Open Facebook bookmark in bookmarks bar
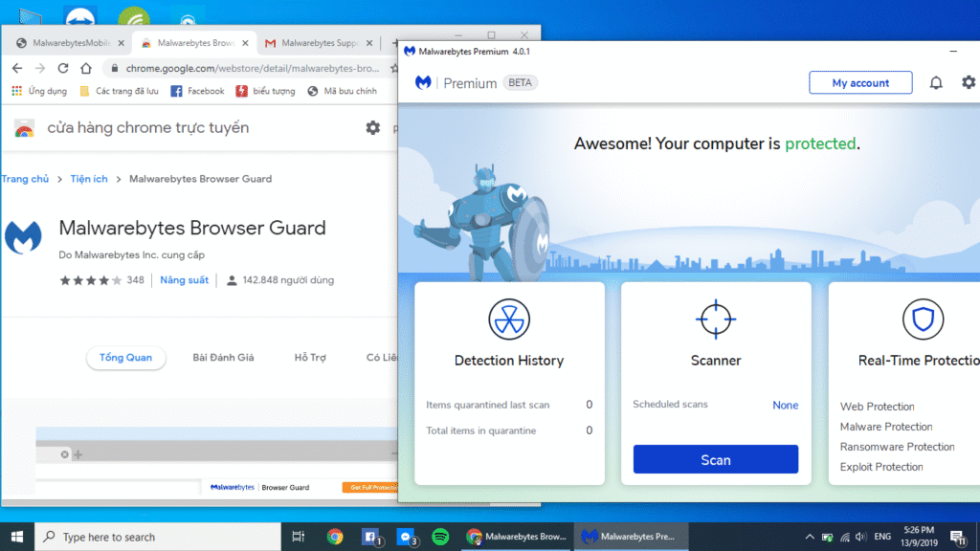 tap(197, 92)
